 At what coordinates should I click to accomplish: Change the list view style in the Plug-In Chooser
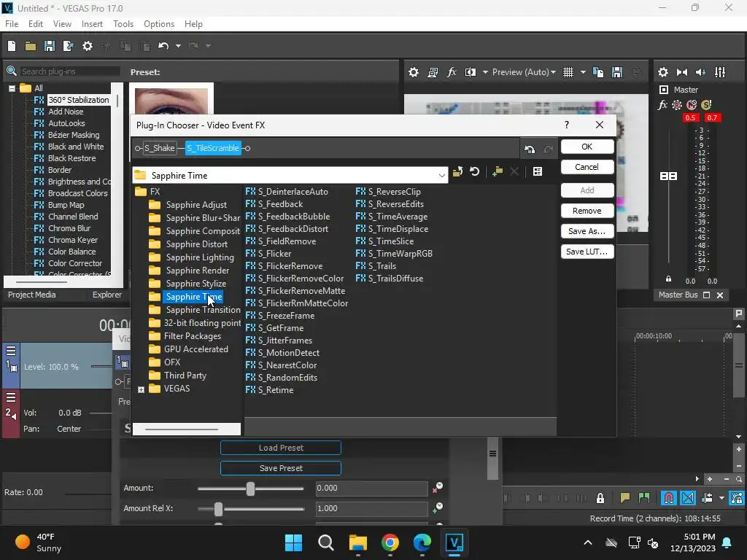[538, 171]
